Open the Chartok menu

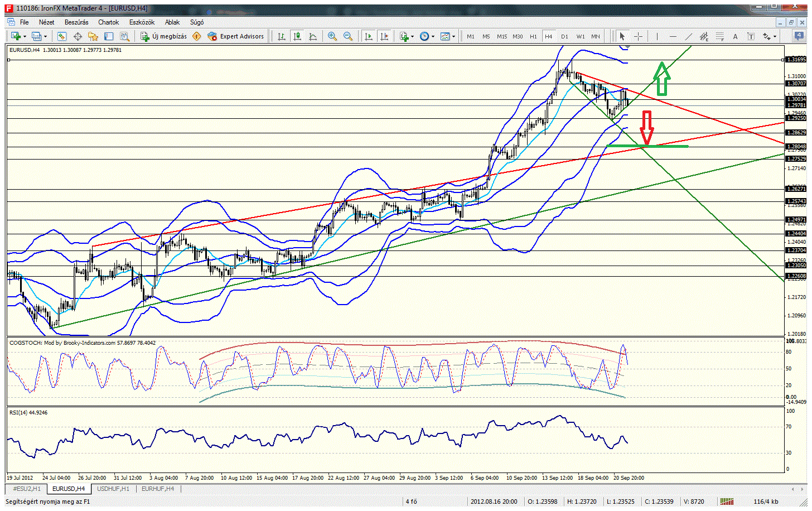pyautogui.click(x=108, y=22)
